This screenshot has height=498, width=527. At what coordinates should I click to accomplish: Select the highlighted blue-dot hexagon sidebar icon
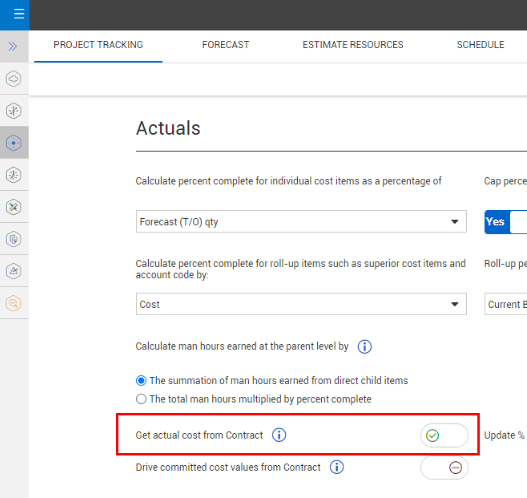13,143
